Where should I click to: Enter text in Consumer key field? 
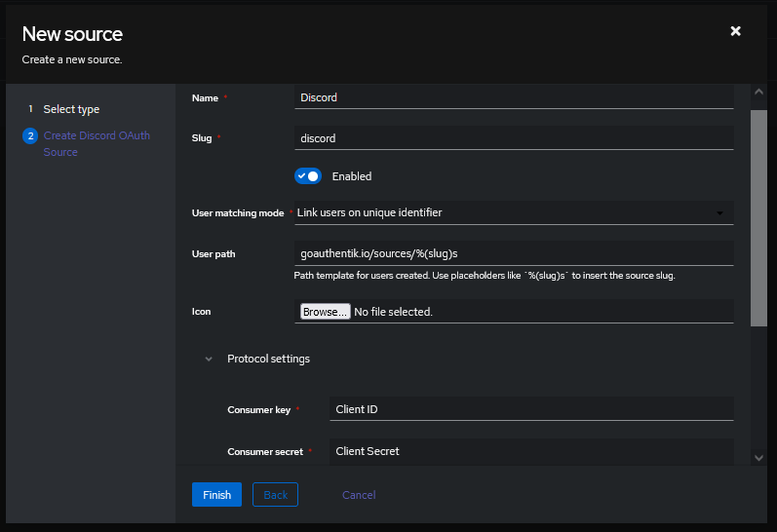point(530,409)
